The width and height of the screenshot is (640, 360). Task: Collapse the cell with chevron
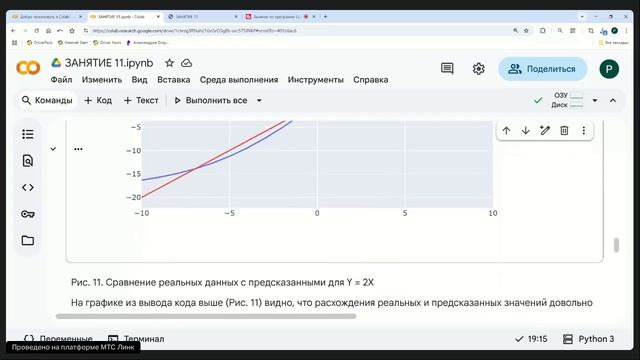coord(53,149)
